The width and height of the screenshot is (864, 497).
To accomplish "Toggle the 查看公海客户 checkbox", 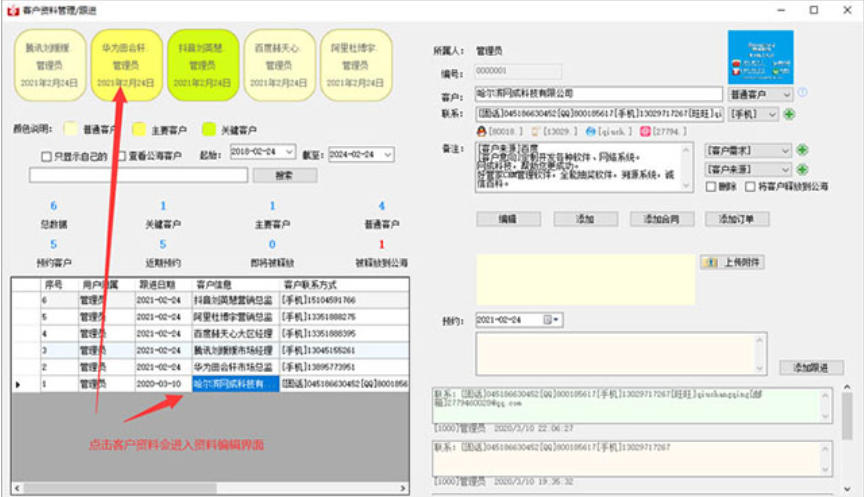I will click(119, 156).
